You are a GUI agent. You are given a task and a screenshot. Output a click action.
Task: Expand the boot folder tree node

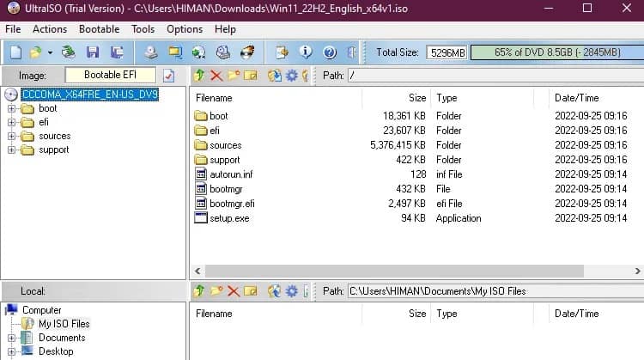click(11, 108)
